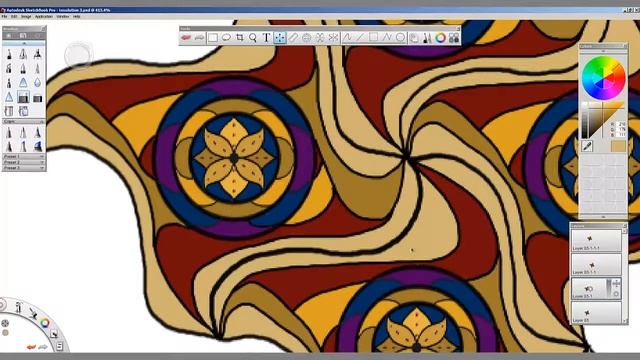Expand the Preset 2 dropdown
This screenshot has width=640, height=360.
(23, 162)
